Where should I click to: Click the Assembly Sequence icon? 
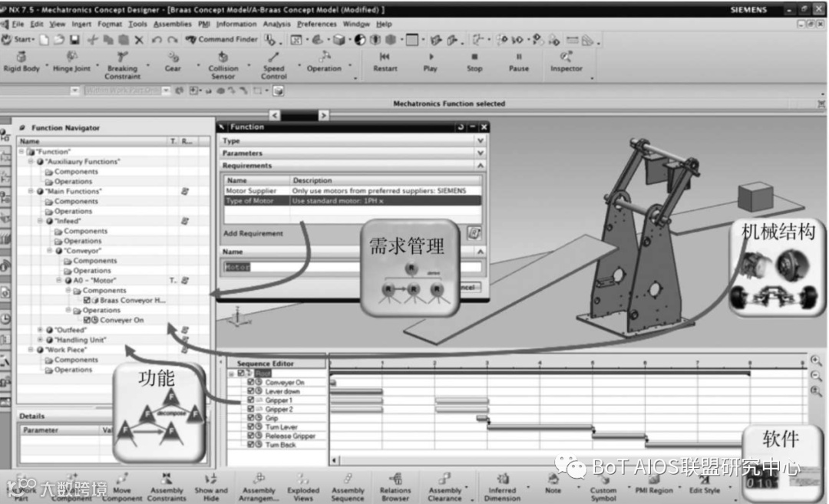tap(348, 487)
